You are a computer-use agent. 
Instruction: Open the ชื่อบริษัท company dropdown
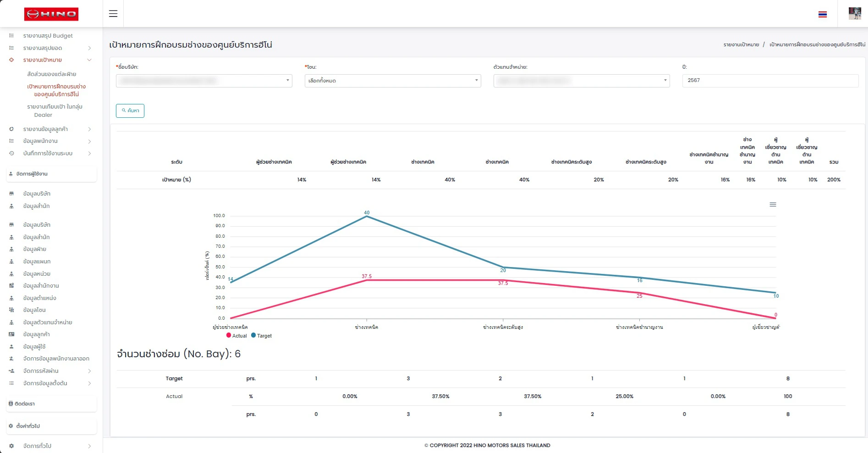pyautogui.click(x=204, y=81)
